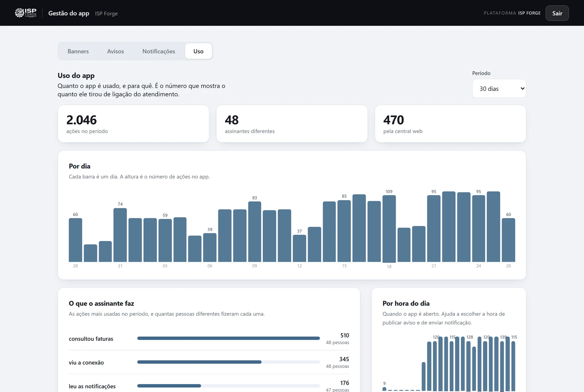Image resolution: width=584 pixels, height=392 pixels.
Task: Click the daily bar labeled 74
Action: point(120,235)
